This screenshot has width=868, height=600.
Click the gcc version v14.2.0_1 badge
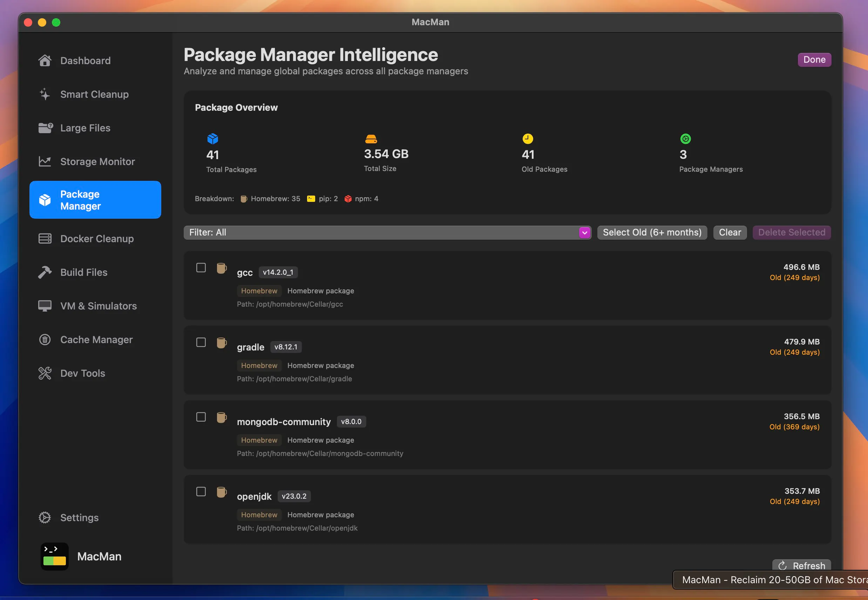tap(278, 272)
